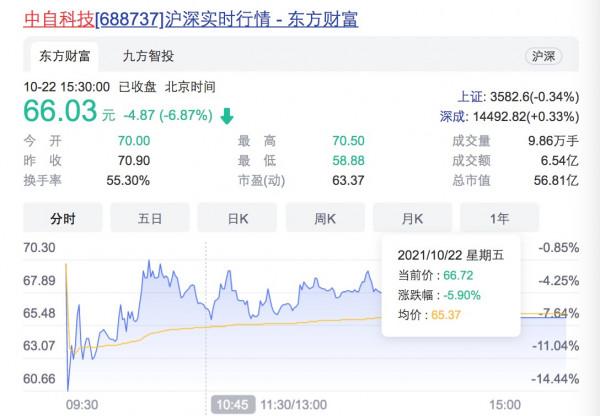
Task: Click the 换手率 value 55.30%
Action: (x=128, y=180)
